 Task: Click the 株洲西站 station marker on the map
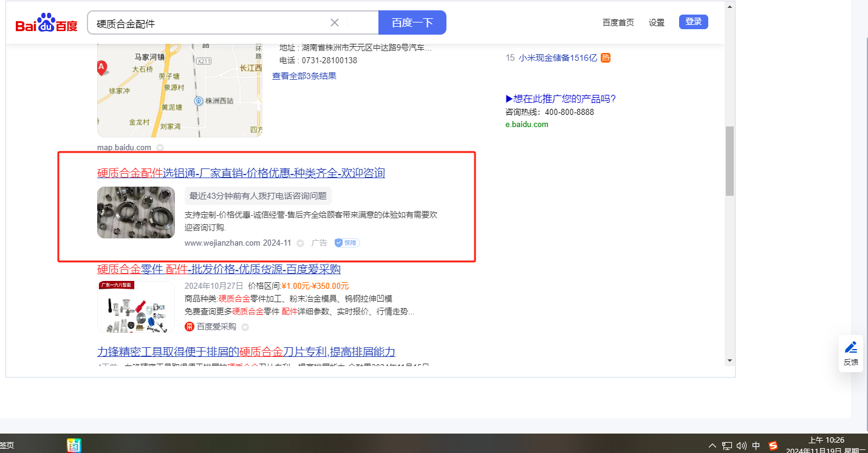[x=198, y=100]
